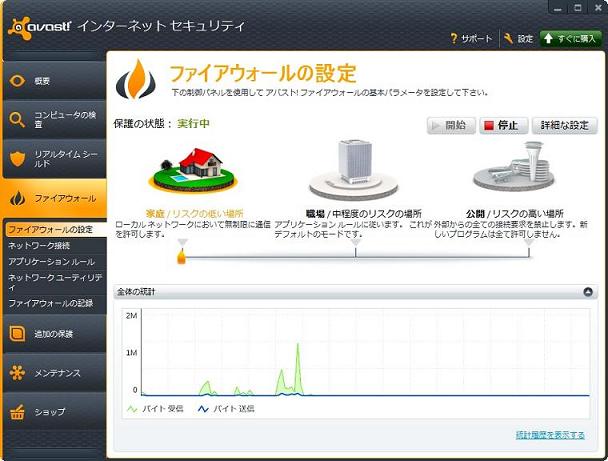Open the 統計履歴を表示する link
This screenshot has width=608, height=461.
tap(550, 435)
